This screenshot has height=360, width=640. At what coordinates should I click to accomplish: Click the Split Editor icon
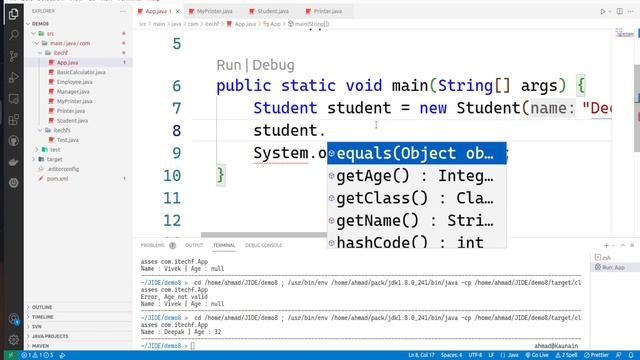tap(620, 11)
